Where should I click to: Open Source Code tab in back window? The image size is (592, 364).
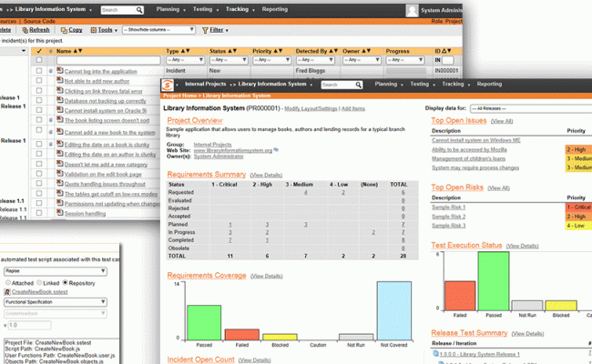[x=39, y=22]
